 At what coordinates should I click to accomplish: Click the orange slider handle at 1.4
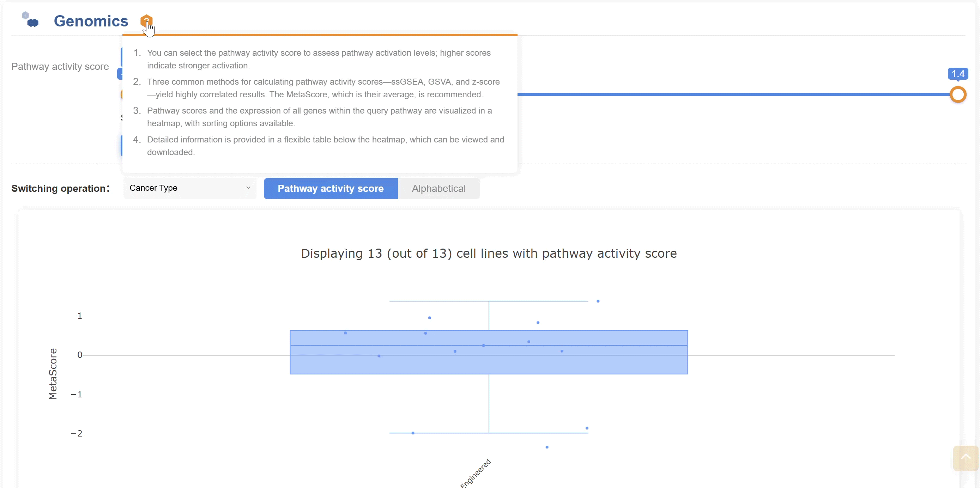click(957, 94)
